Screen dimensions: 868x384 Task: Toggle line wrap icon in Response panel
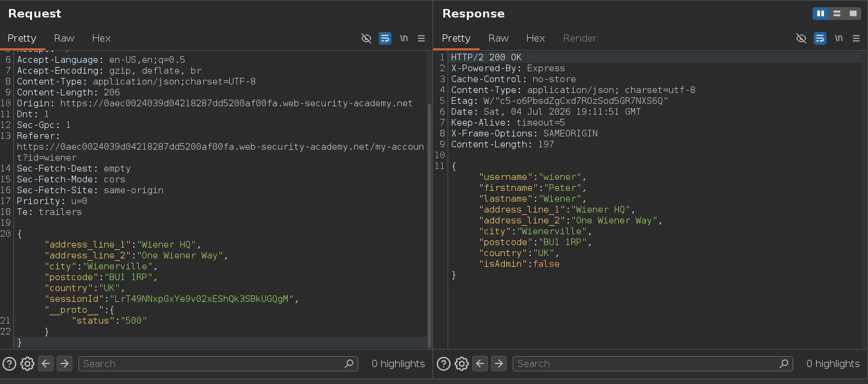click(x=820, y=38)
